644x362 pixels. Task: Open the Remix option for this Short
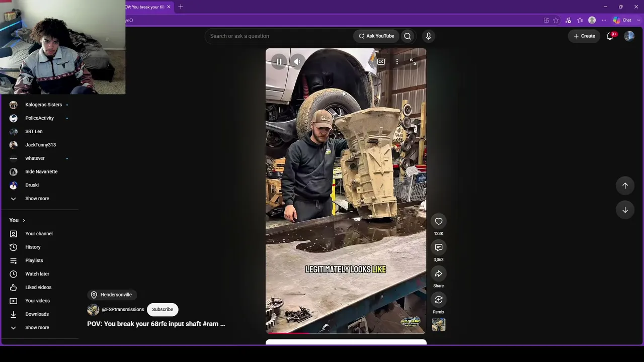click(439, 300)
